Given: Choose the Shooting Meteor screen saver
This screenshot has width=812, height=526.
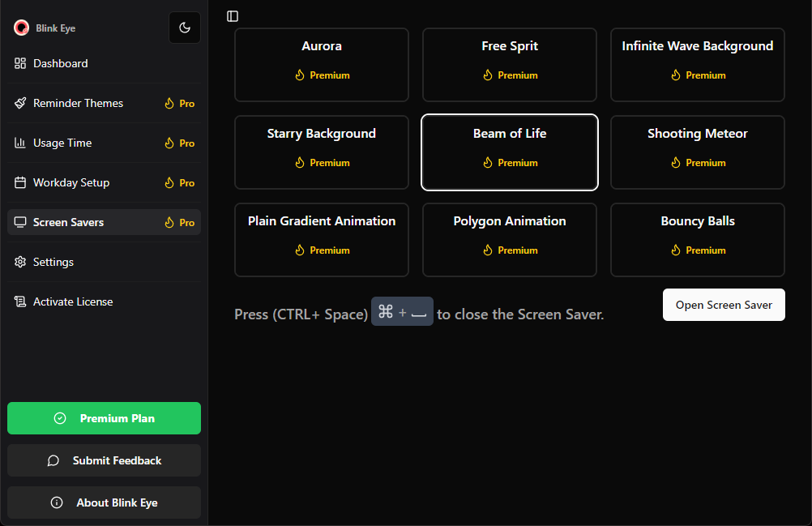Looking at the screenshot, I should pyautogui.click(x=697, y=152).
